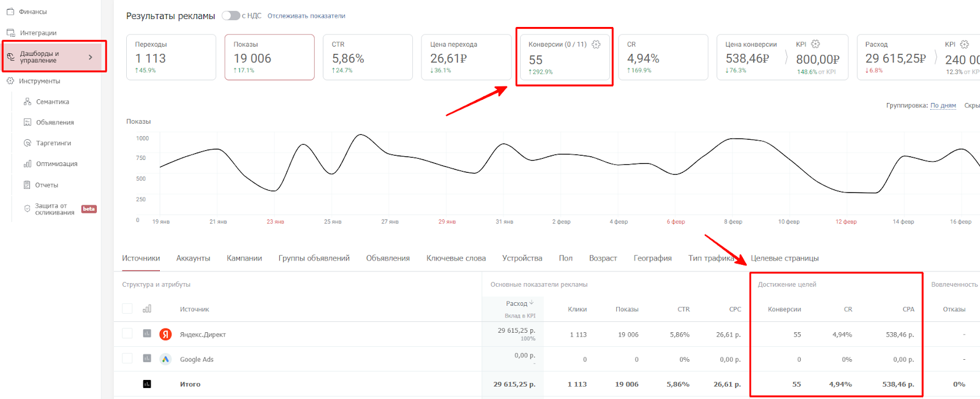Viewport: 980px width, 399px height.
Task: Open Защита от скликивания in sidebar
Action: point(54,209)
